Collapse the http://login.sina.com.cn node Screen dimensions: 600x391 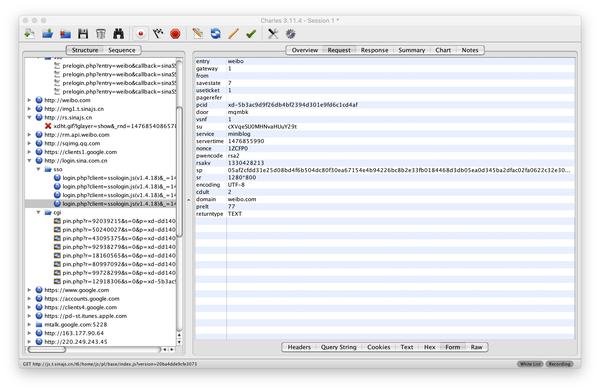[29, 161]
